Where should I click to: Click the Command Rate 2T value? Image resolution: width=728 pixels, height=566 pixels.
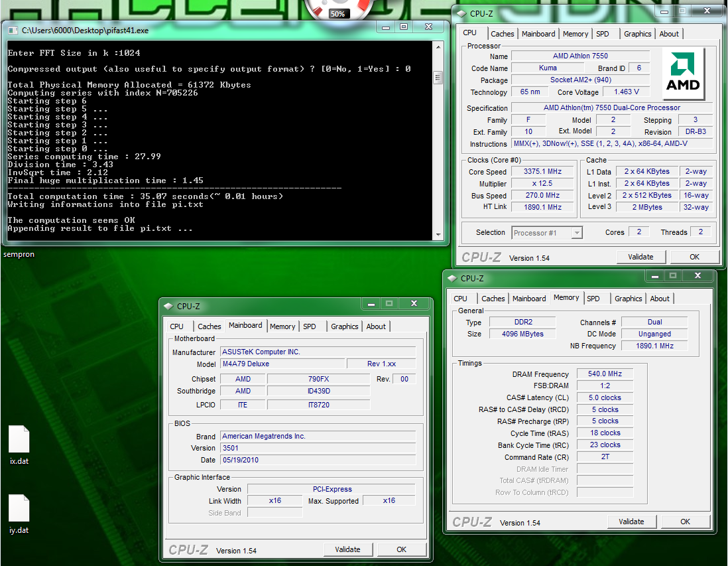pyautogui.click(x=605, y=457)
